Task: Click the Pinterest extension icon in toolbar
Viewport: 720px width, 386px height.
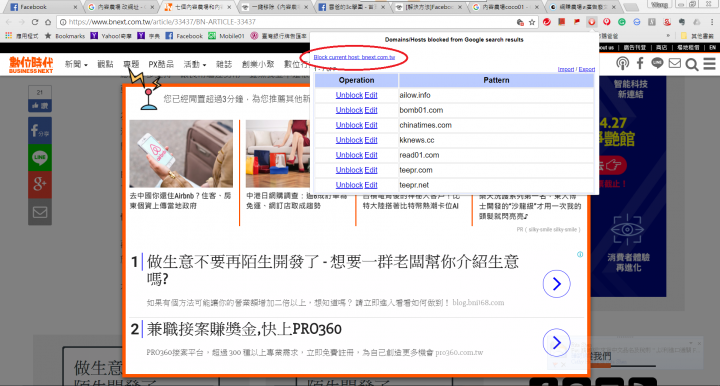Action: click(607, 22)
